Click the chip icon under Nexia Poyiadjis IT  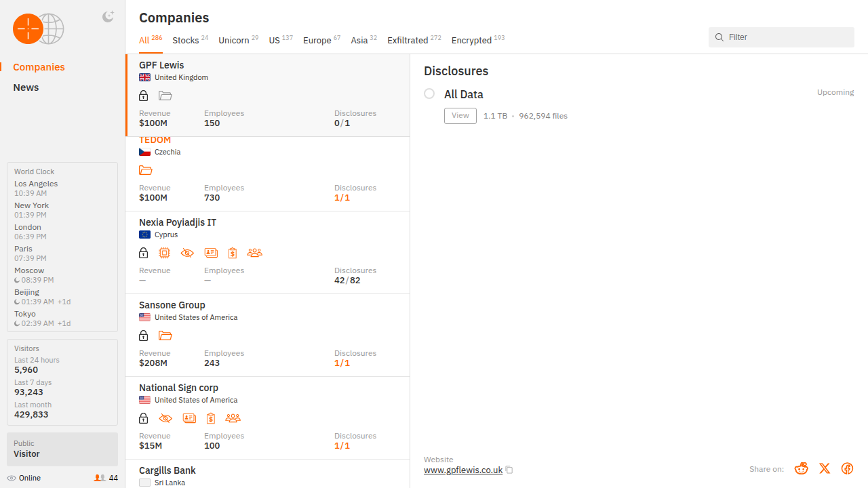[x=164, y=253]
